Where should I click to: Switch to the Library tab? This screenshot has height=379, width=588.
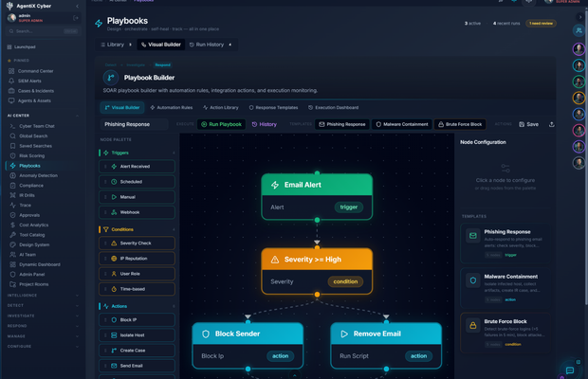pyautogui.click(x=116, y=45)
